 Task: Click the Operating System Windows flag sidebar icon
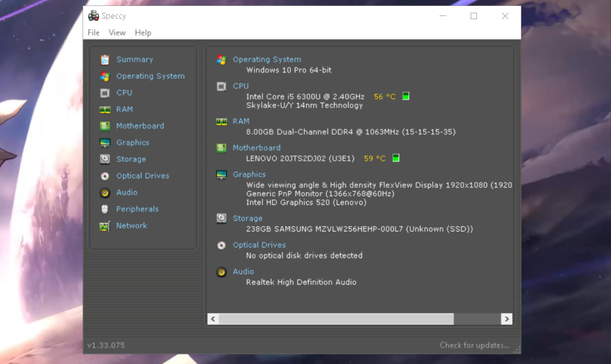pyautogui.click(x=105, y=76)
